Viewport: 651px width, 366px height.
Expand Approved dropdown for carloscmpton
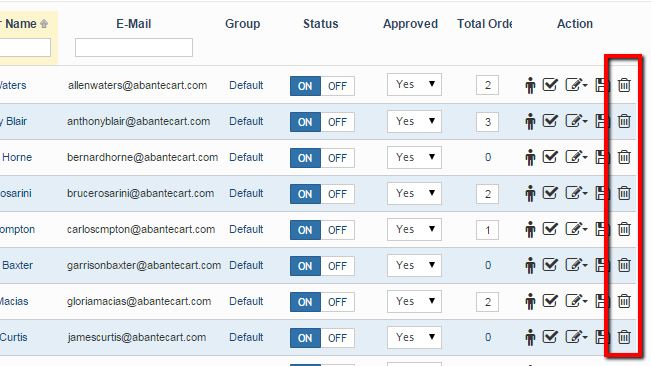click(x=414, y=229)
